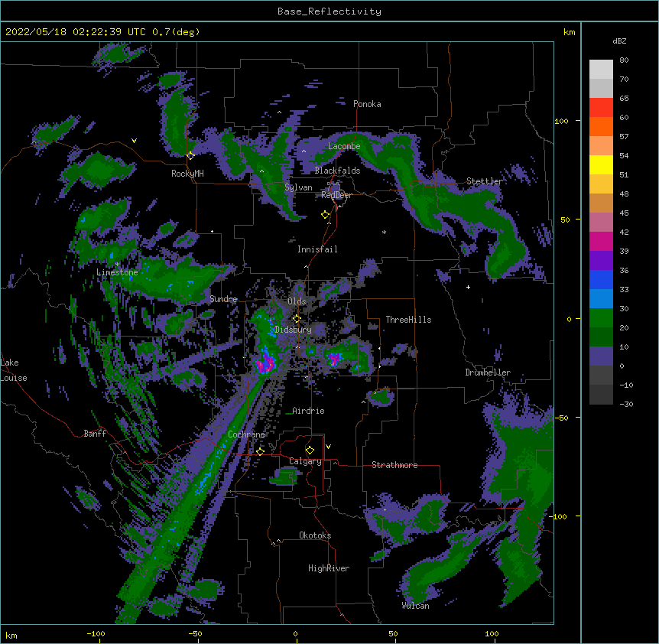This screenshot has height=644, width=659.
Task: Click the 80 dBZ light gray legend swatch
Action: tap(601, 70)
